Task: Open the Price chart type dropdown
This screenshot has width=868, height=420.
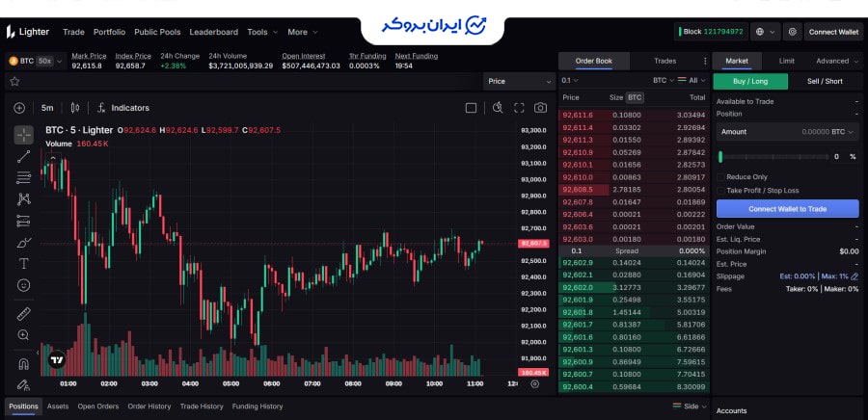Action: [519, 81]
